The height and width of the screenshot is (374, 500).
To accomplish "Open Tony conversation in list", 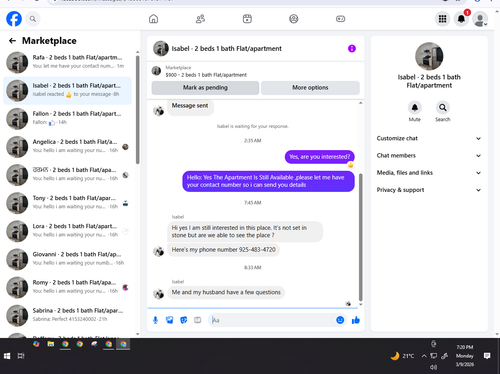I will (67, 203).
